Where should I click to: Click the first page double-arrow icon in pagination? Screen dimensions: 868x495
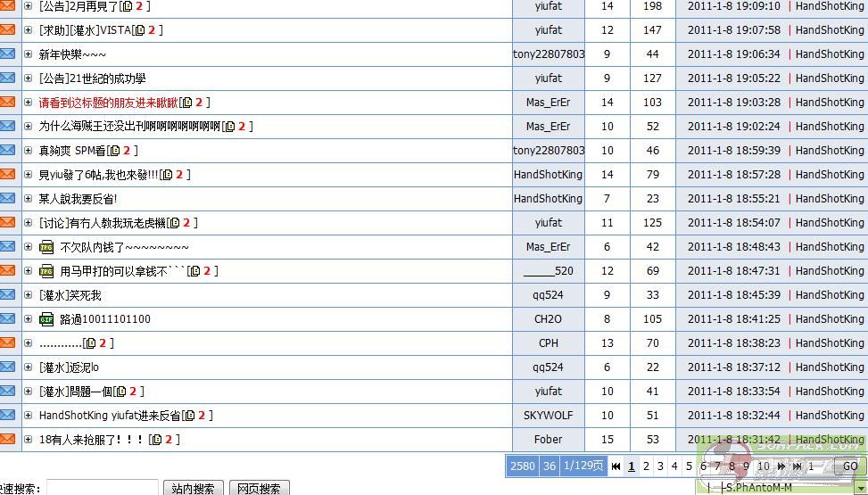tap(616, 466)
